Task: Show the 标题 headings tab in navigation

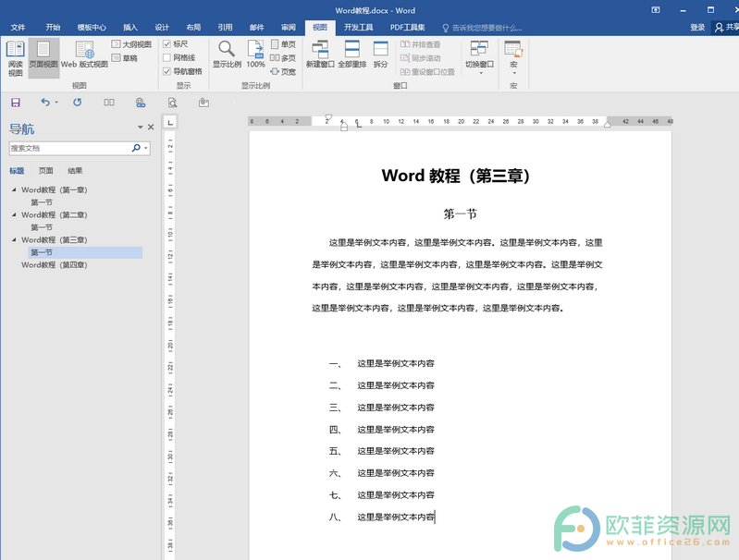Action: click(17, 171)
